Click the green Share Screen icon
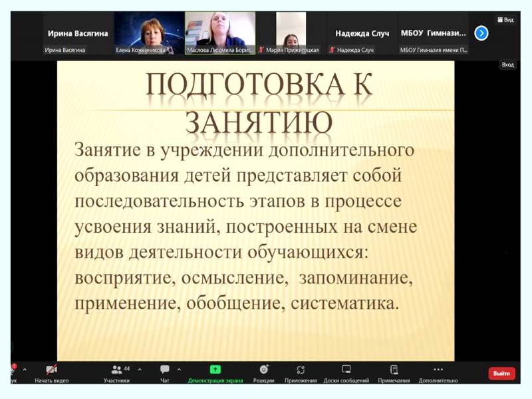532x399 pixels. 215,370
